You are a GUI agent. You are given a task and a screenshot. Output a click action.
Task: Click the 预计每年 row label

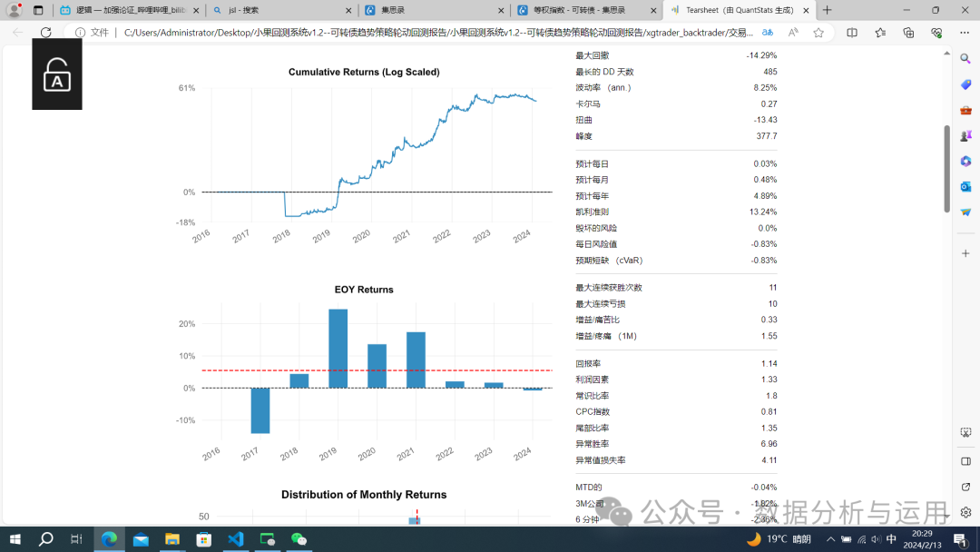pos(592,196)
